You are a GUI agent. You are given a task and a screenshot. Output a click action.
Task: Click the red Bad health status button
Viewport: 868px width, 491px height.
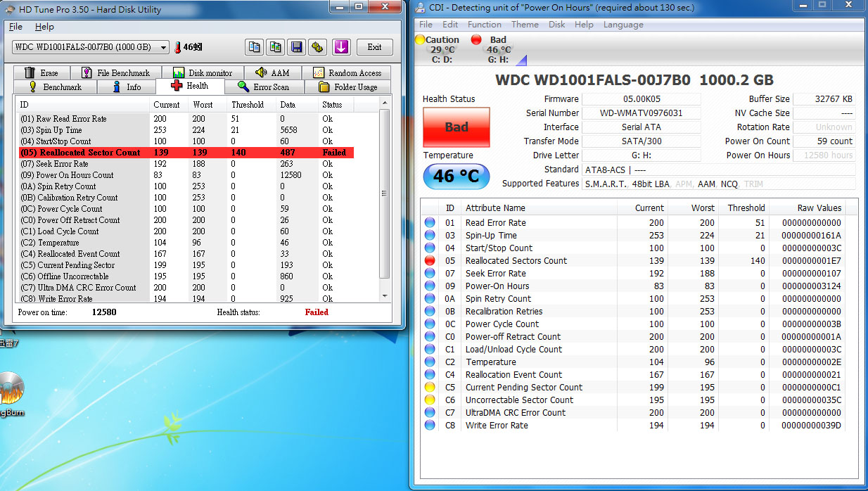coord(457,127)
